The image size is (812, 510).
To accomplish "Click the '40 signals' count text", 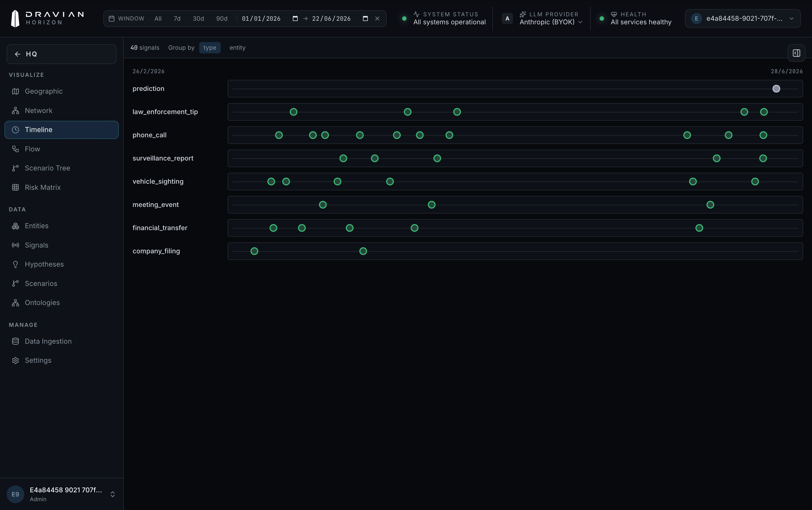I will pos(145,48).
